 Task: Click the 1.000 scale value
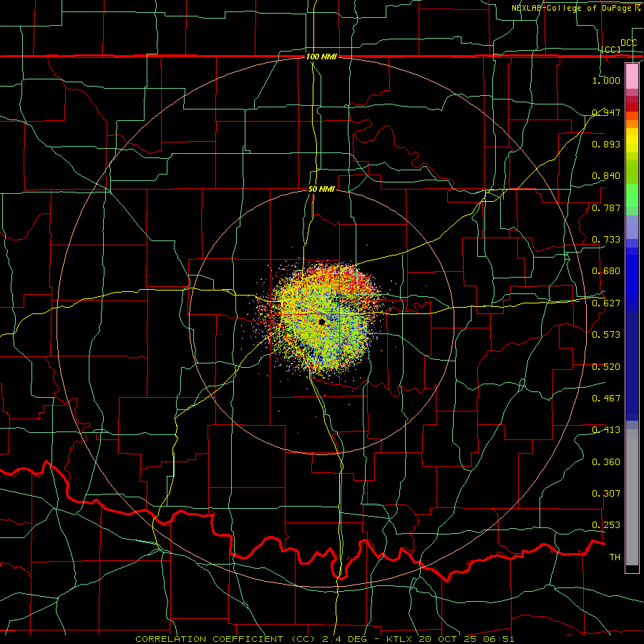point(606,80)
